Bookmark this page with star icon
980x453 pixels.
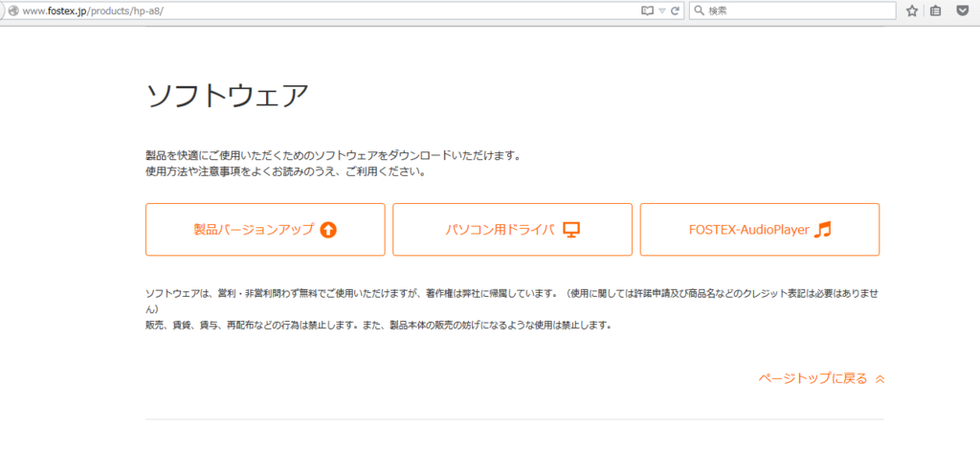[912, 11]
